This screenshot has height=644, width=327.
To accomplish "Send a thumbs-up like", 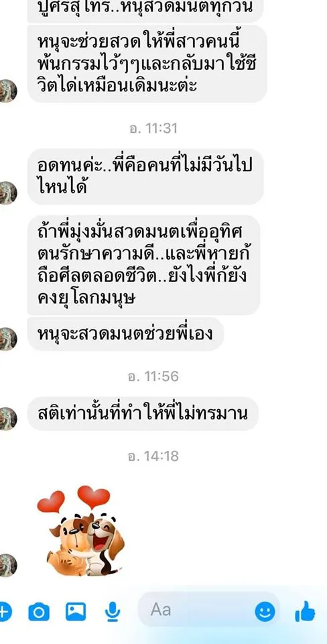I will (x=305, y=612).
